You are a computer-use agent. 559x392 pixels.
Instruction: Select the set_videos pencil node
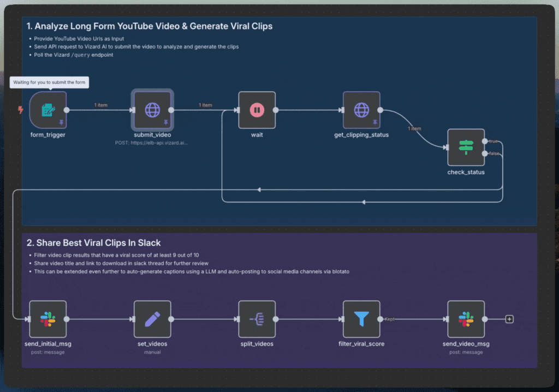(x=152, y=319)
